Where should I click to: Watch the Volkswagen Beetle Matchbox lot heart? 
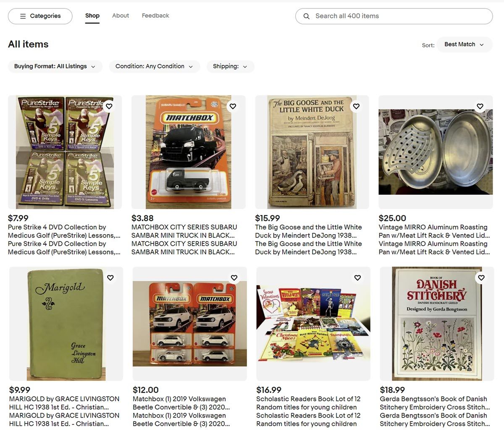click(234, 277)
